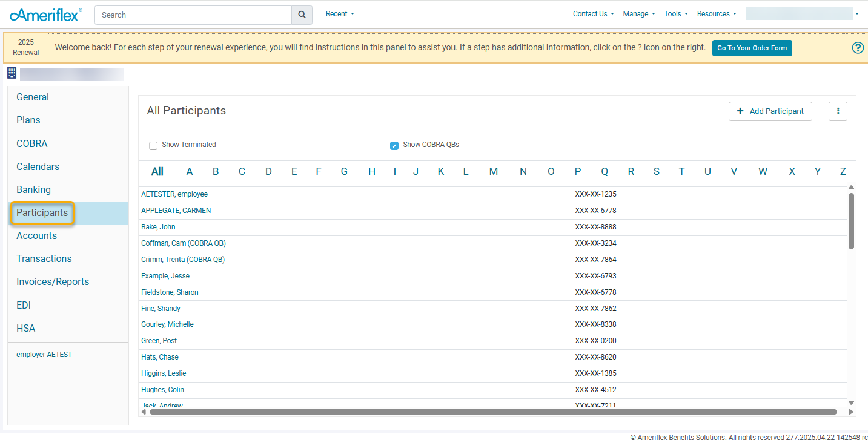Click the employer building icon
Image resolution: width=868 pixels, height=440 pixels.
(12, 73)
